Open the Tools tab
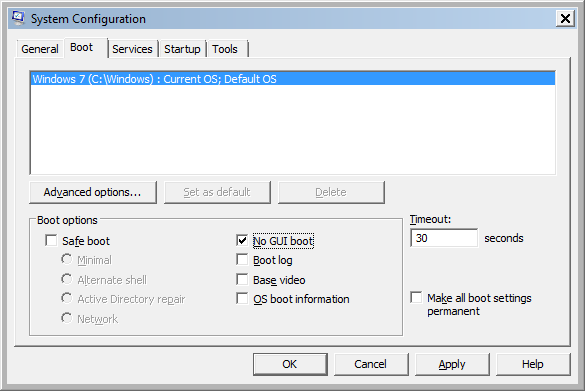 coord(227,49)
